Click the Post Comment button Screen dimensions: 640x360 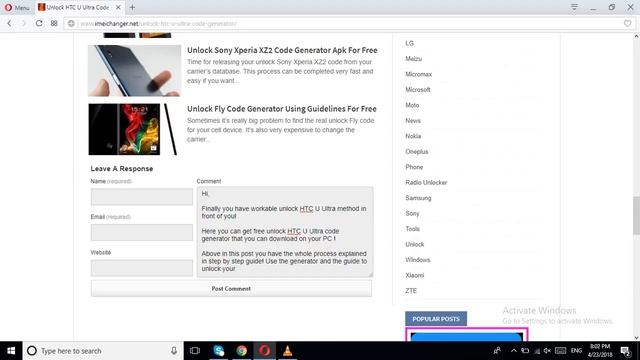[231, 289]
